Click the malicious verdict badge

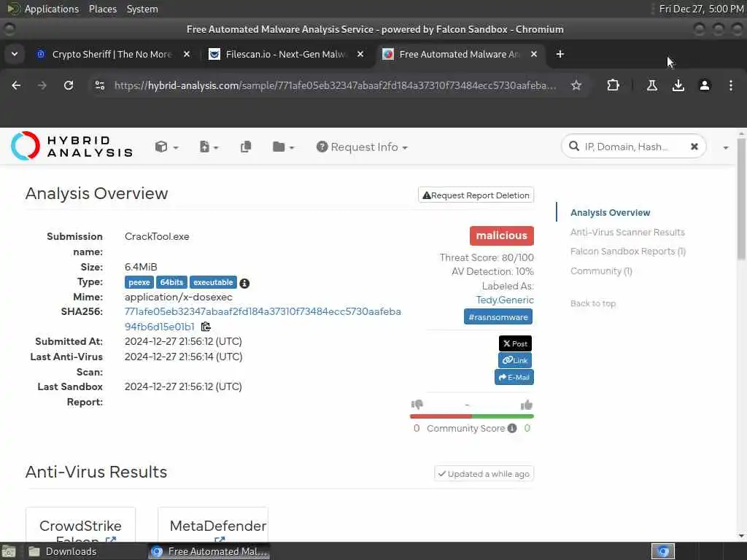(502, 236)
